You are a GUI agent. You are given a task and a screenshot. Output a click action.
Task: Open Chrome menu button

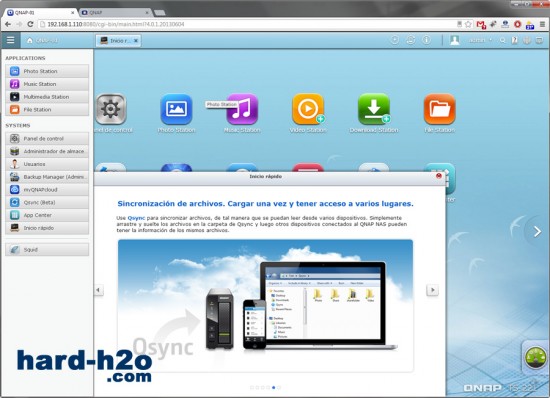[542, 24]
